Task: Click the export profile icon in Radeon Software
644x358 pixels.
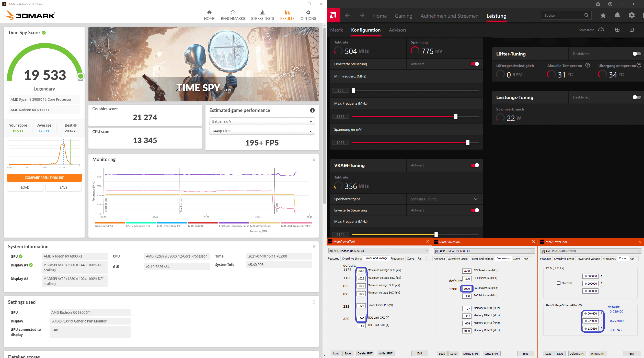Action: [632, 30]
